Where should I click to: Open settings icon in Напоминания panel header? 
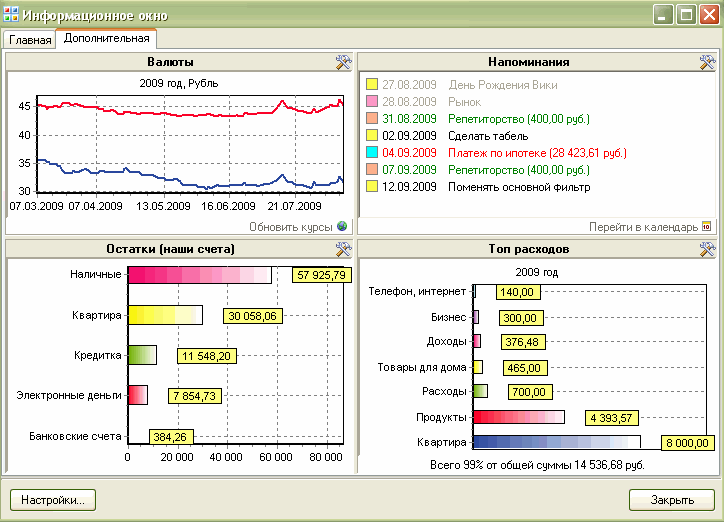point(707,62)
